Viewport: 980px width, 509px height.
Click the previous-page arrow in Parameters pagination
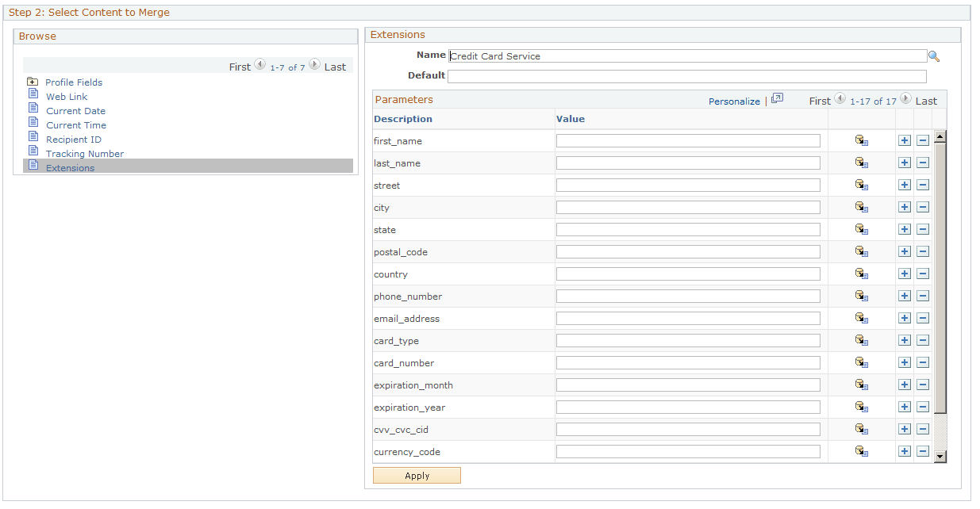[x=840, y=99]
